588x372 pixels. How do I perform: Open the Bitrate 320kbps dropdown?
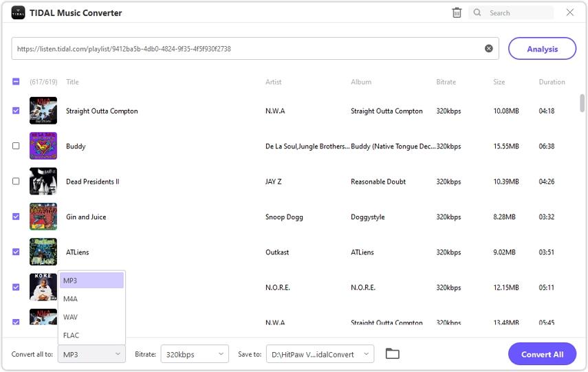(x=195, y=354)
